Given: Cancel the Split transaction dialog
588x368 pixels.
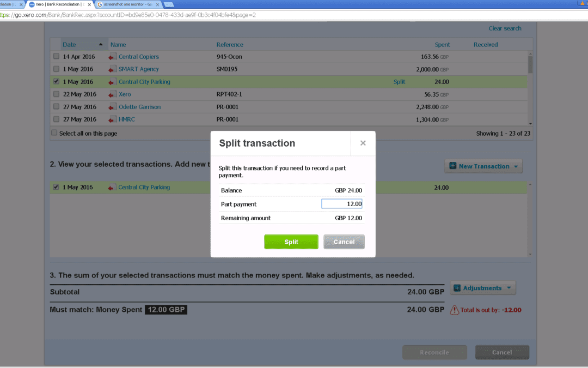Looking at the screenshot, I should [x=344, y=242].
